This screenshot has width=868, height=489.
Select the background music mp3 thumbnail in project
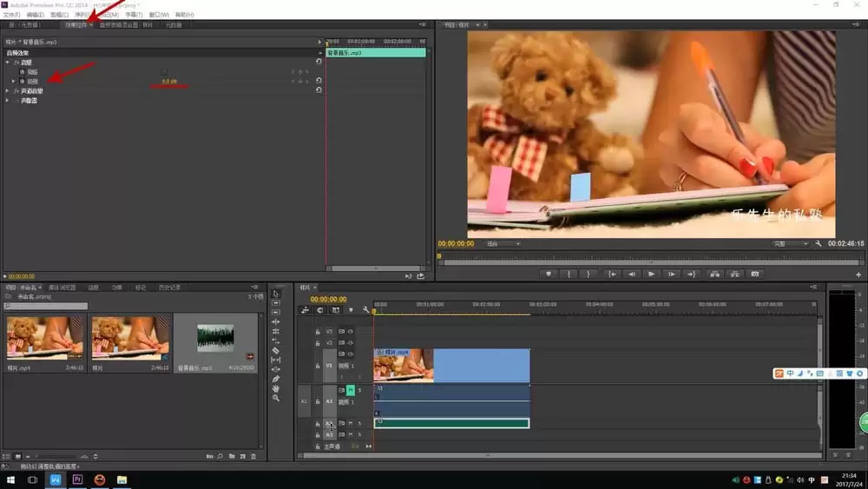215,338
